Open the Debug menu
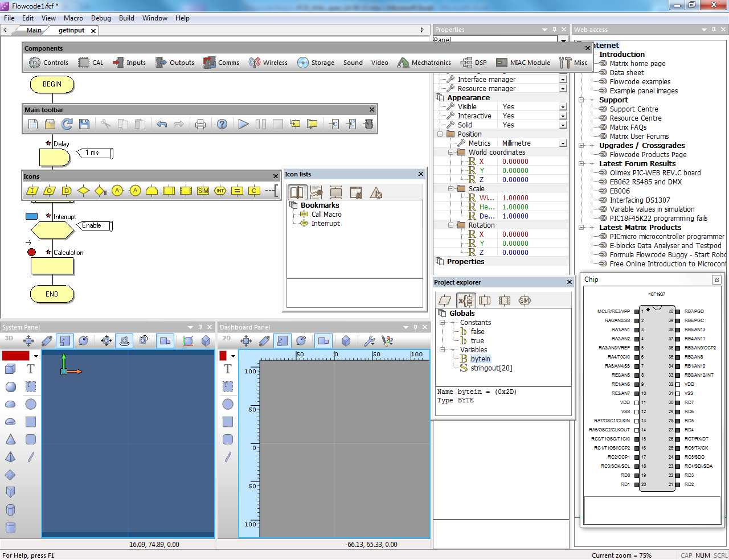Screen dimensions: 729x560 coord(101,18)
